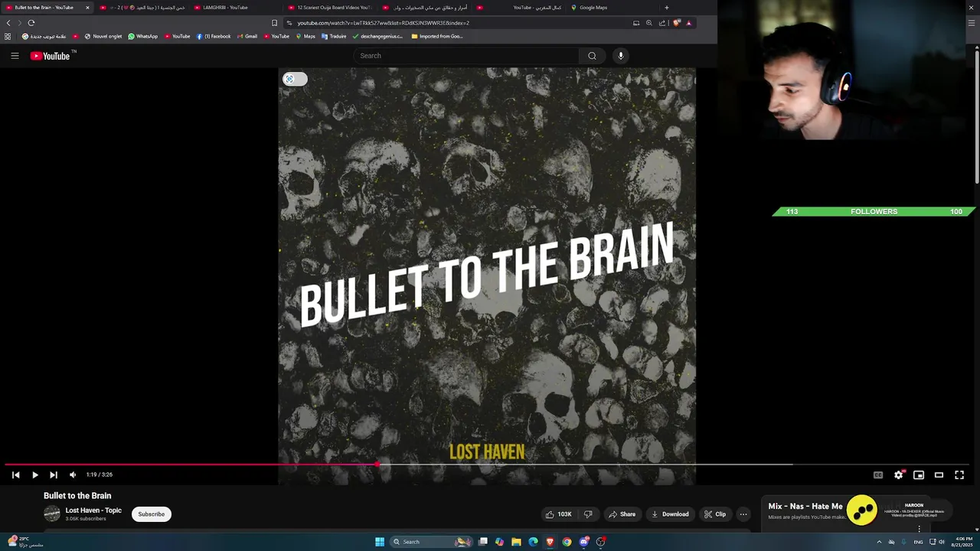The image size is (980, 551).
Task: Toggle closed captions on the player
Action: 878,474
